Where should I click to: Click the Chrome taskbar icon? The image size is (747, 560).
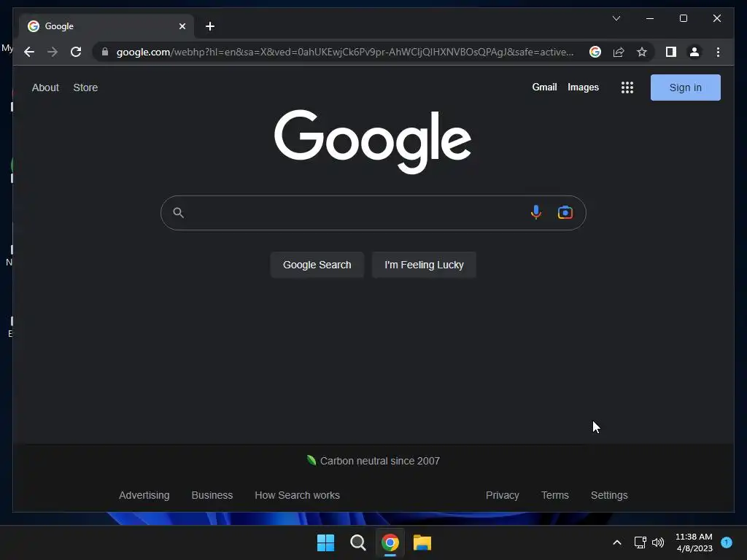(390, 542)
